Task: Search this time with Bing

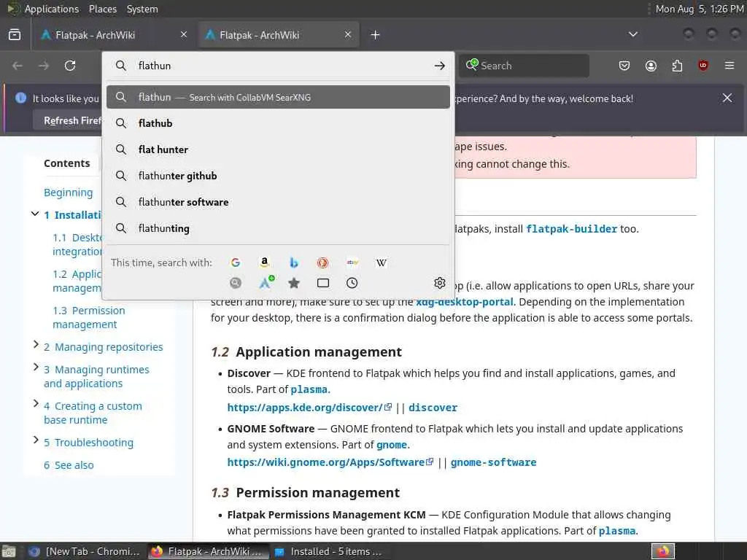Action: coord(293,262)
